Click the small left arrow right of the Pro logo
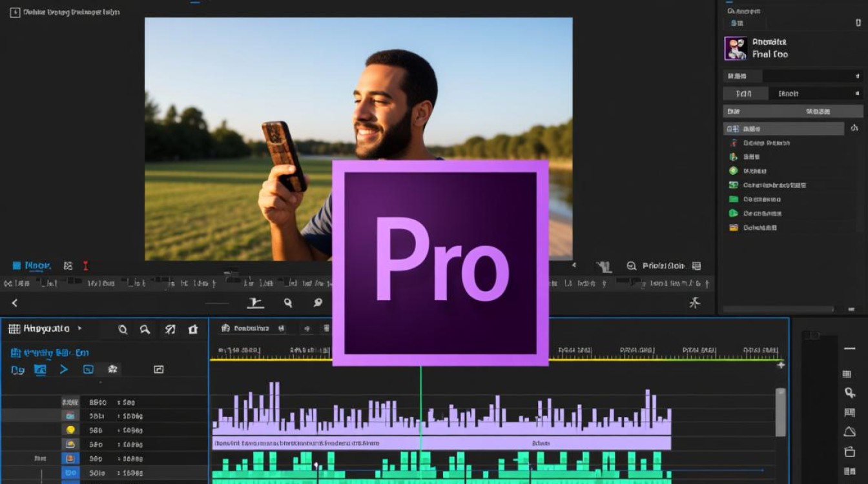Image resolution: width=868 pixels, height=484 pixels. click(573, 265)
